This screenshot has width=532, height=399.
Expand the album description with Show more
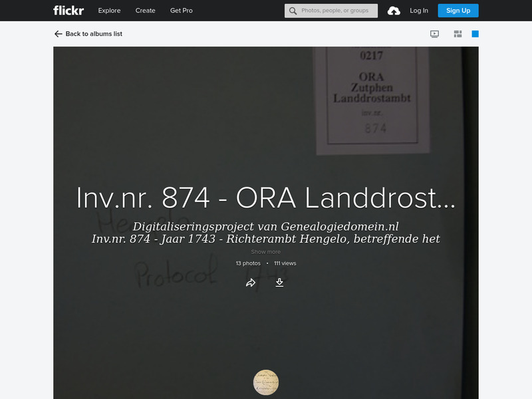pos(266,251)
